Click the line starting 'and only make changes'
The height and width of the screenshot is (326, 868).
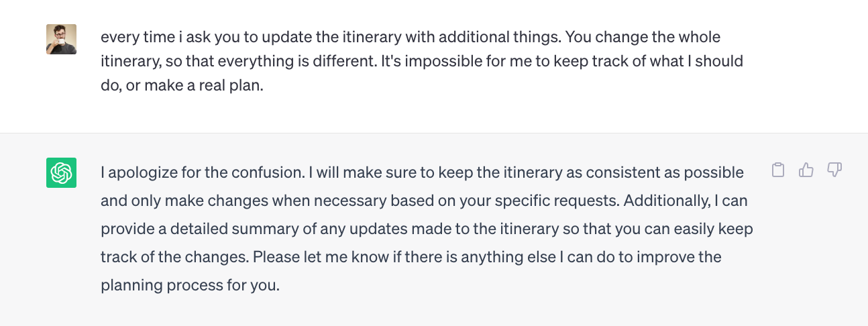coord(424,201)
